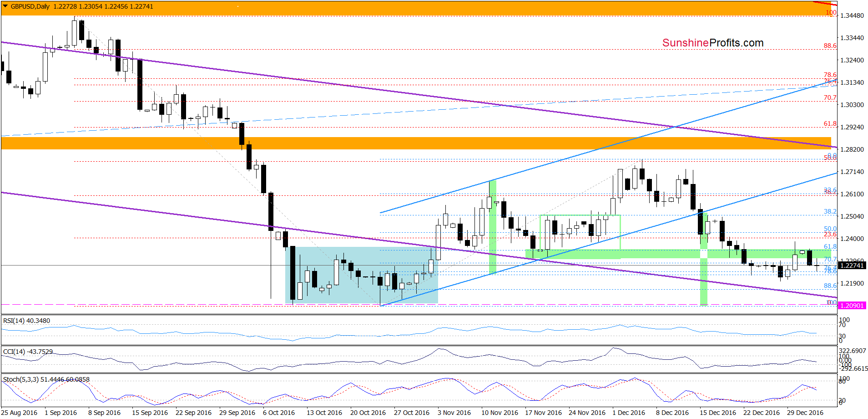Screen dimensions: 868x419
Task: Click the 20 Oct 2016 date label
Action: pos(368,413)
